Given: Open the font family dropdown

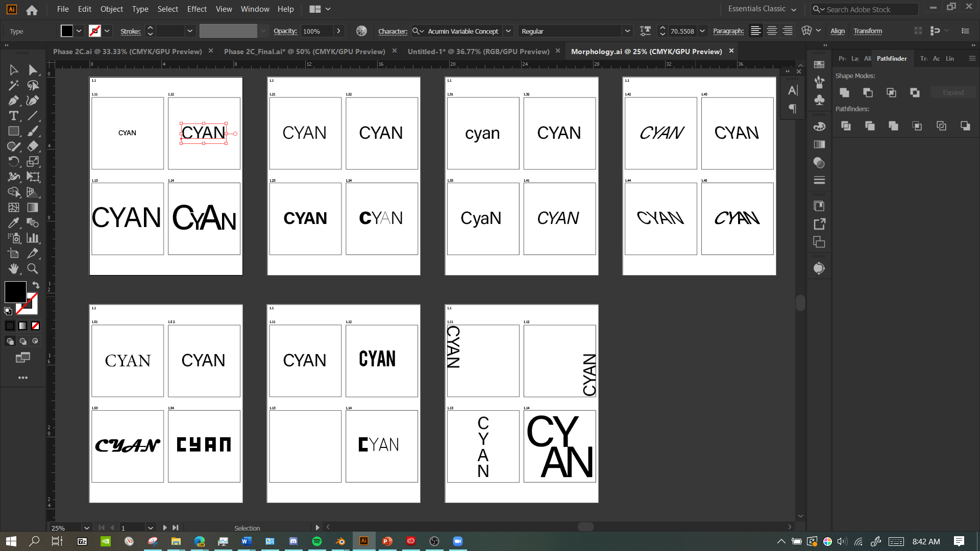Looking at the screenshot, I should 508,31.
